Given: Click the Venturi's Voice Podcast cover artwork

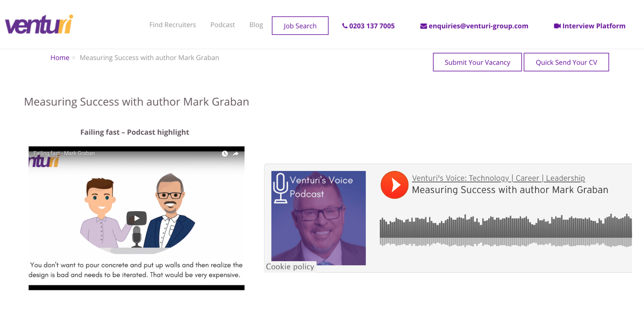Looking at the screenshot, I should [318, 218].
